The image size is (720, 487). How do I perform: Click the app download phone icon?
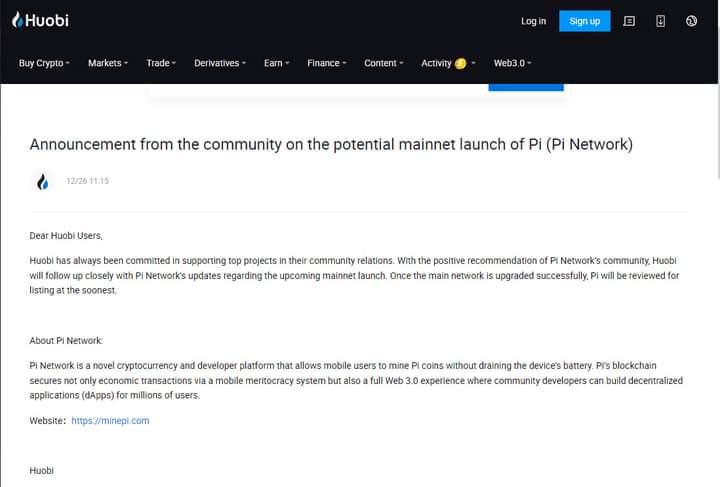660,21
